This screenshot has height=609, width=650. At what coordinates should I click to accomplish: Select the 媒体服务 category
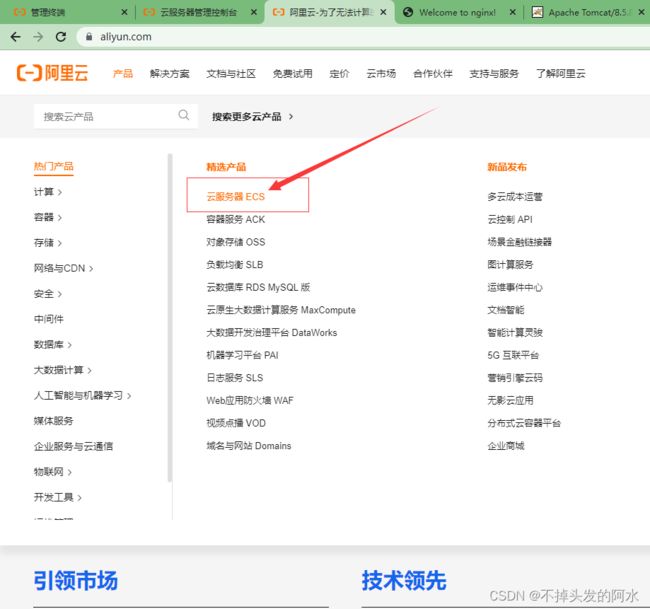53,421
